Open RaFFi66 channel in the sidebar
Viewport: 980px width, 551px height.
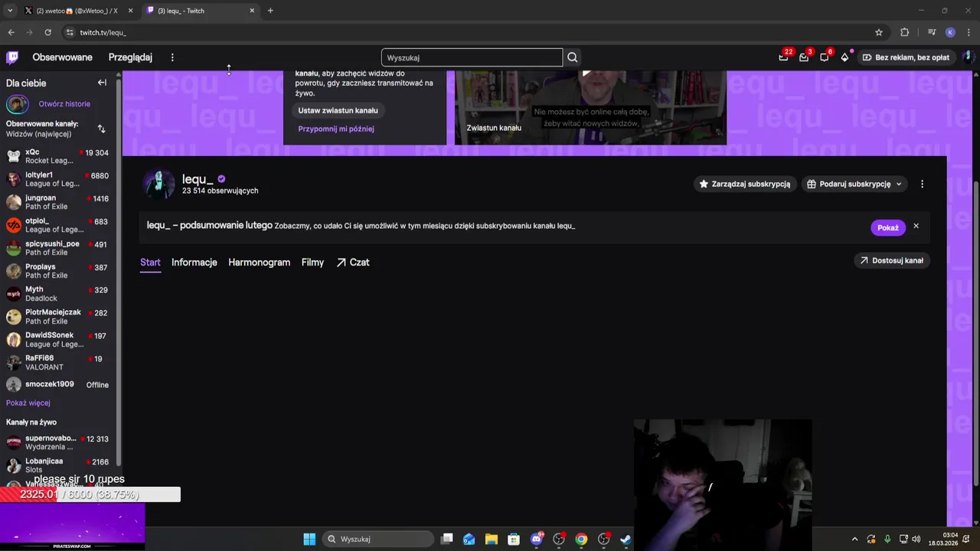pos(57,362)
